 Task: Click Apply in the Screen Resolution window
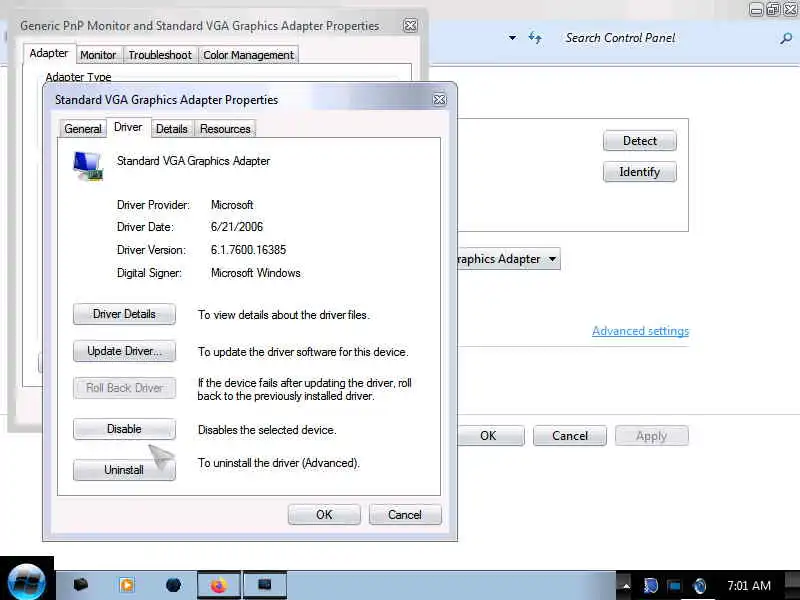coord(652,436)
